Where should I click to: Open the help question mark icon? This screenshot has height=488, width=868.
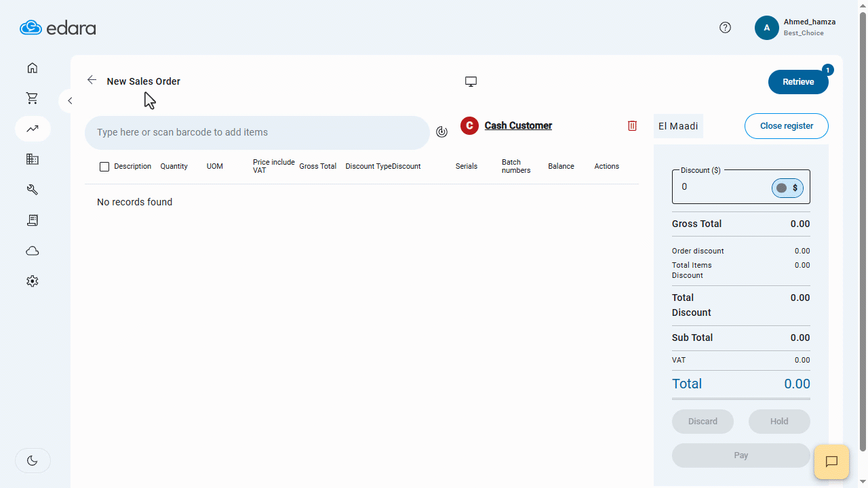[x=725, y=28]
